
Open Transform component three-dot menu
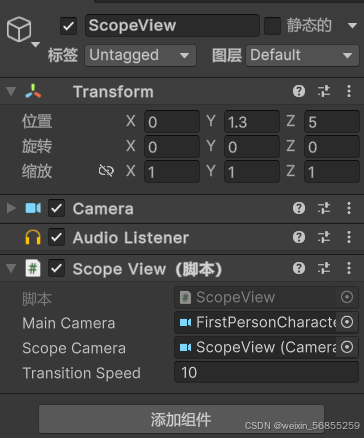coord(349,91)
